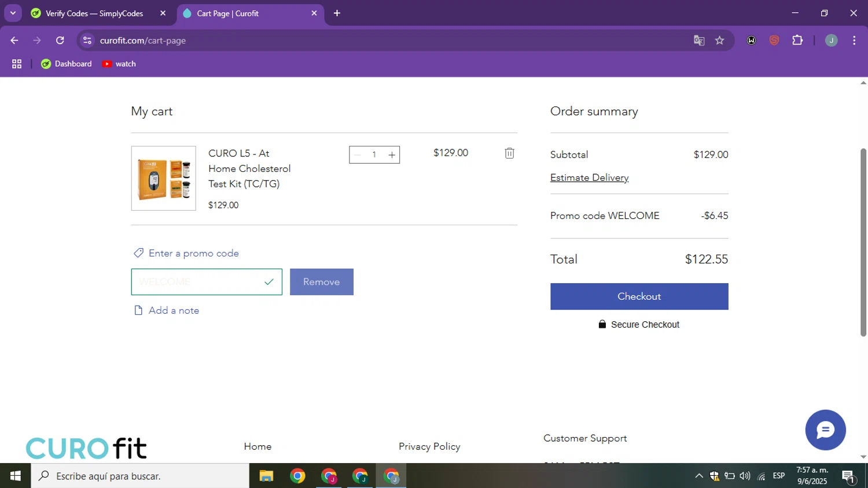Close the Cart Page Curofit tab
The width and height of the screenshot is (868, 488).
(x=314, y=13)
